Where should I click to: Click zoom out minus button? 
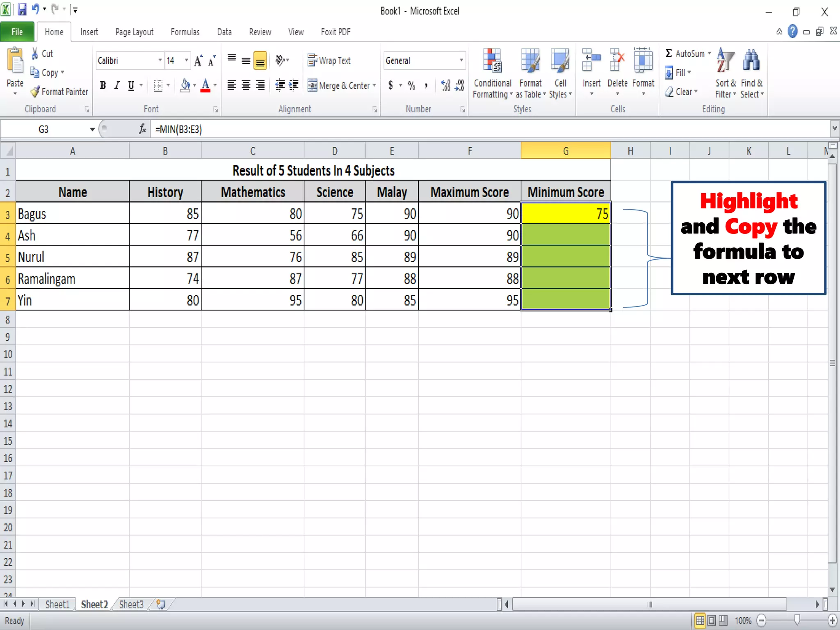pyautogui.click(x=761, y=621)
